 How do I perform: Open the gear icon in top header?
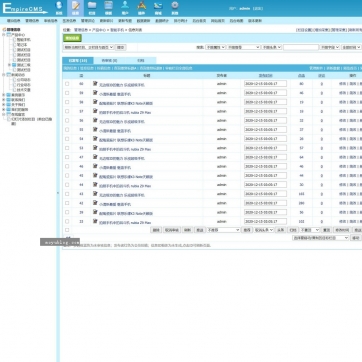tap(175, 5)
